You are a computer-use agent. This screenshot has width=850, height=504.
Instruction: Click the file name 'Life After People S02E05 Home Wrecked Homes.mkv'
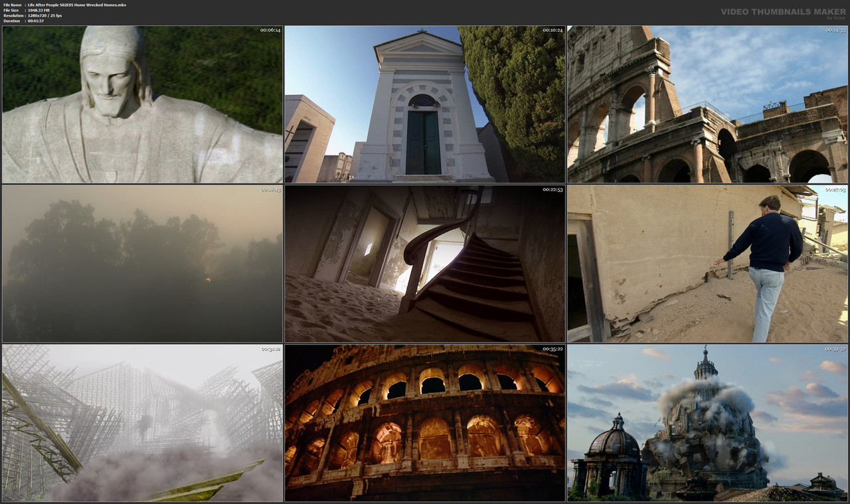(x=77, y=5)
